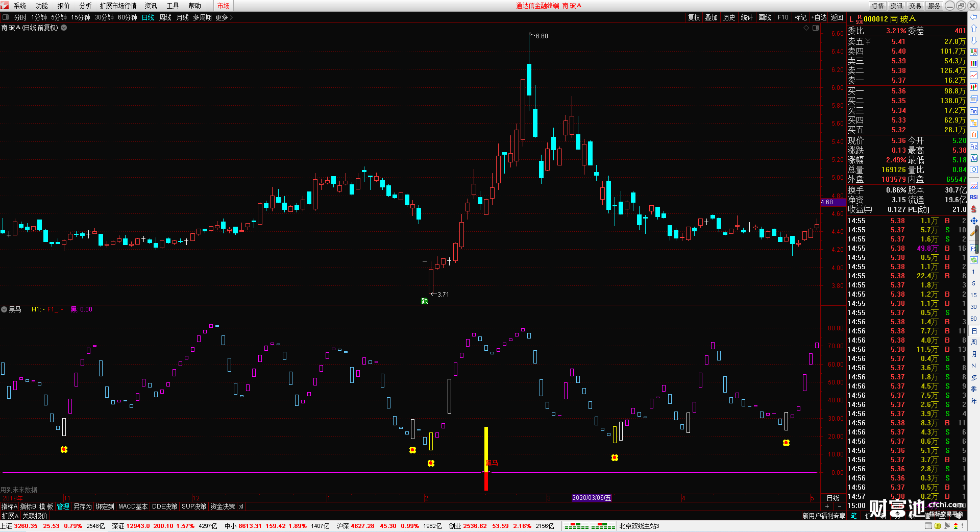The image size is (980, 532).
Task: Select the DDE决策 indicator template tab
Action: tap(164, 506)
